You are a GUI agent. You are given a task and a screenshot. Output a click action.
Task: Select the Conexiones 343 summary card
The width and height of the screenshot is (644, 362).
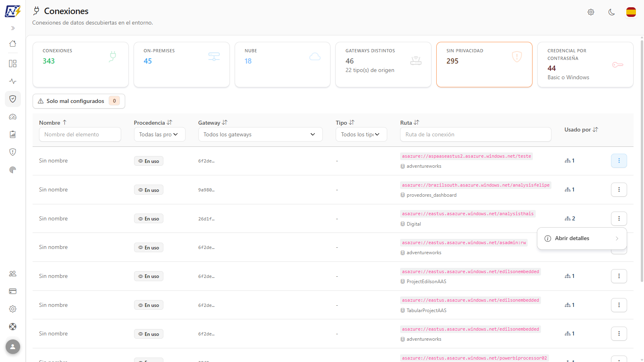[80, 64]
